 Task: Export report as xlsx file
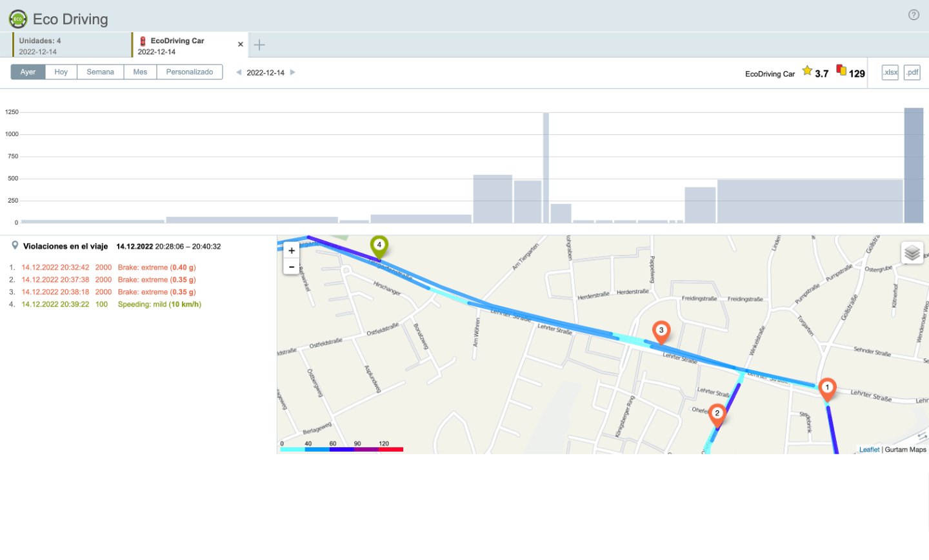[890, 72]
